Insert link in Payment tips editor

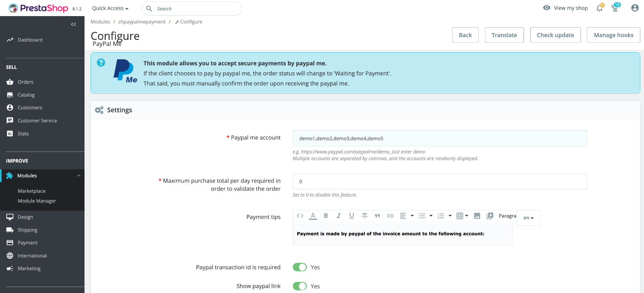pyautogui.click(x=390, y=216)
